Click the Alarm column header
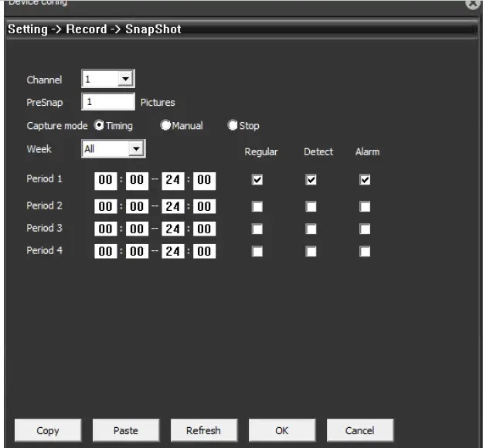 coord(368,151)
